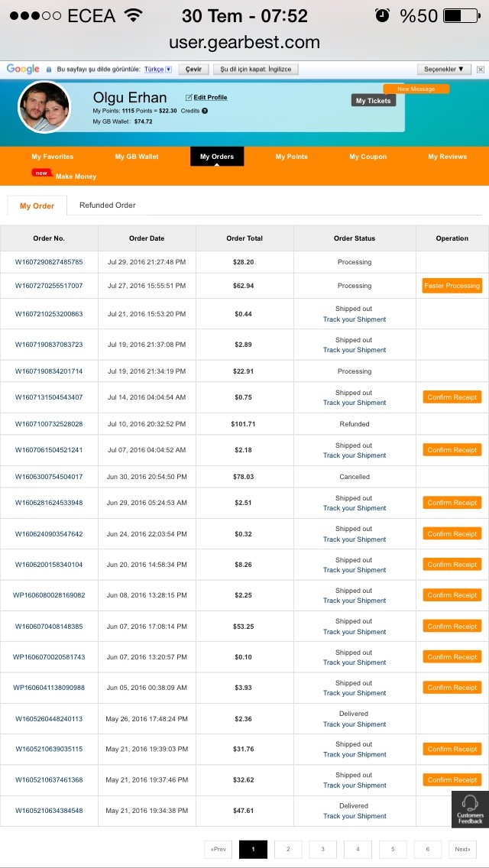Click Faster Processing for order W1607270255517007
The image size is (489, 868).
[452, 286]
